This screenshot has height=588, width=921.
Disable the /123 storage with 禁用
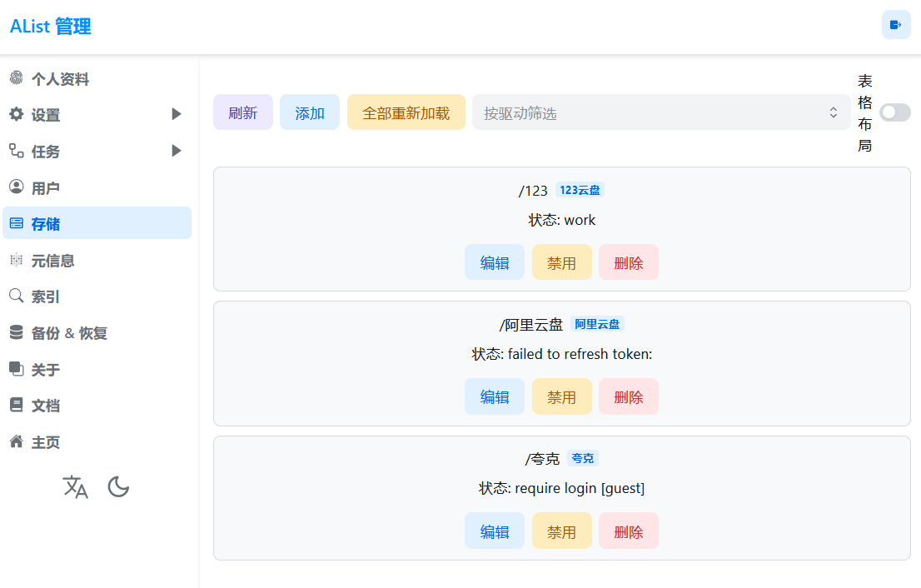[561, 262]
